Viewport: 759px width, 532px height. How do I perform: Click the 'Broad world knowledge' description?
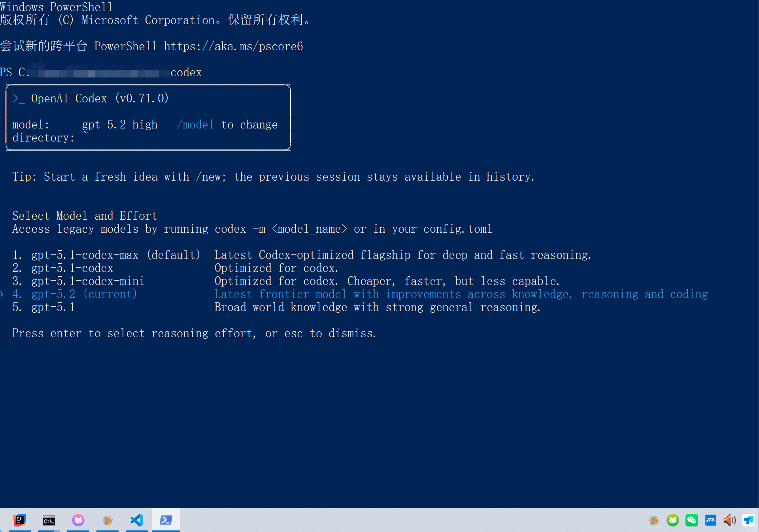pyautogui.click(x=378, y=307)
